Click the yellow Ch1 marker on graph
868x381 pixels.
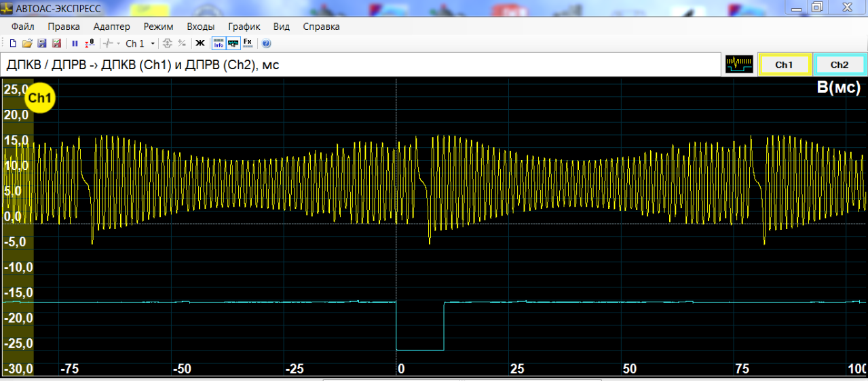click(40, 99)
